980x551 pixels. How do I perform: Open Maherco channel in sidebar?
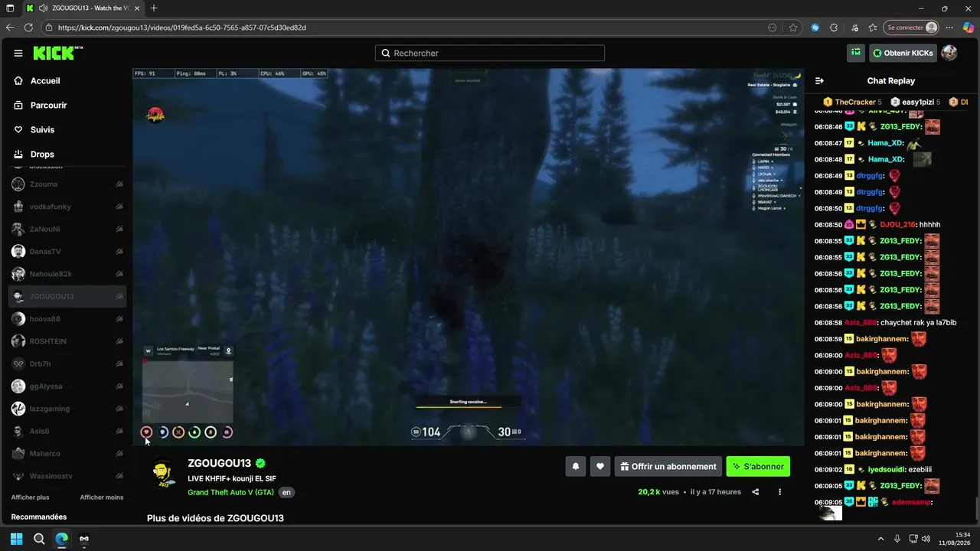pos(67,454)
